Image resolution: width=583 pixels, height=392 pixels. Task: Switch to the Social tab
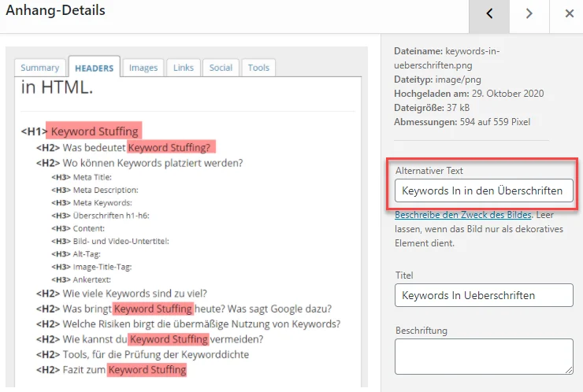pos(221,68)
